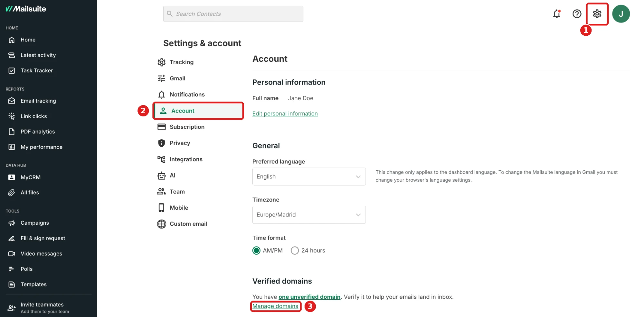Click the Mobile phone icon in settings
The width and height of the screenshot is (644, 317).
point(161,208)
